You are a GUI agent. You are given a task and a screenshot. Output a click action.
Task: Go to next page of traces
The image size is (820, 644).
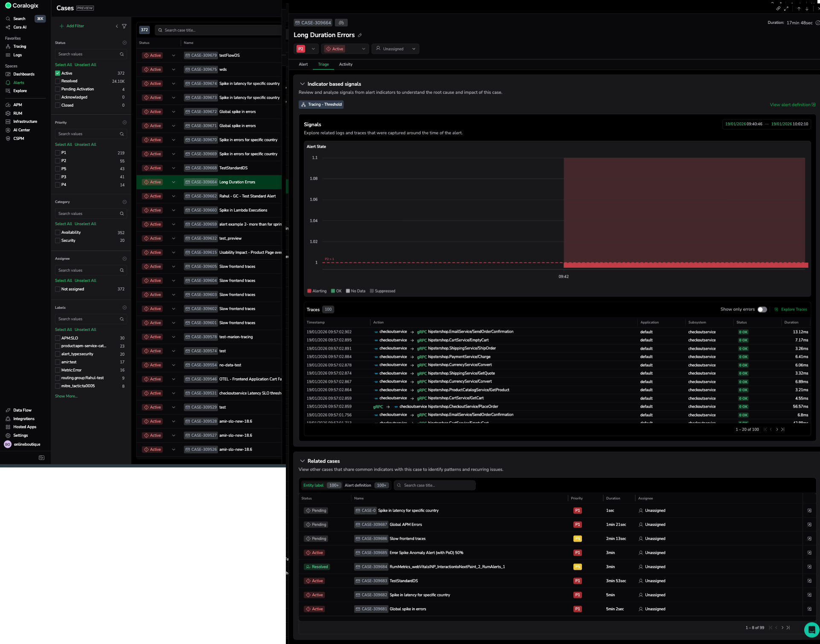777,429
